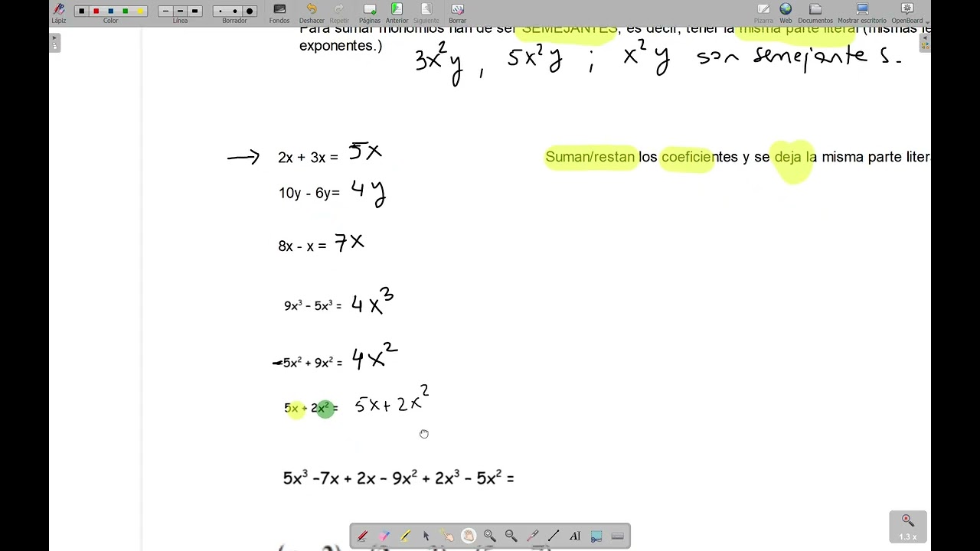The width and height of the screenshot is (980, 551).
Task: Open the Documentos mode
Action: pos(815,12)
